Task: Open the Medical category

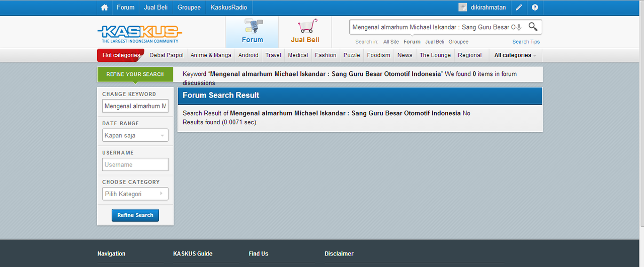Action: click(298, 55)
